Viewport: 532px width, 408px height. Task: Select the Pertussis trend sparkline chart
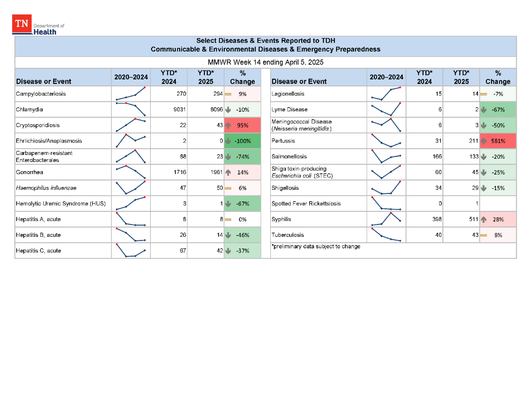(386, 141)
